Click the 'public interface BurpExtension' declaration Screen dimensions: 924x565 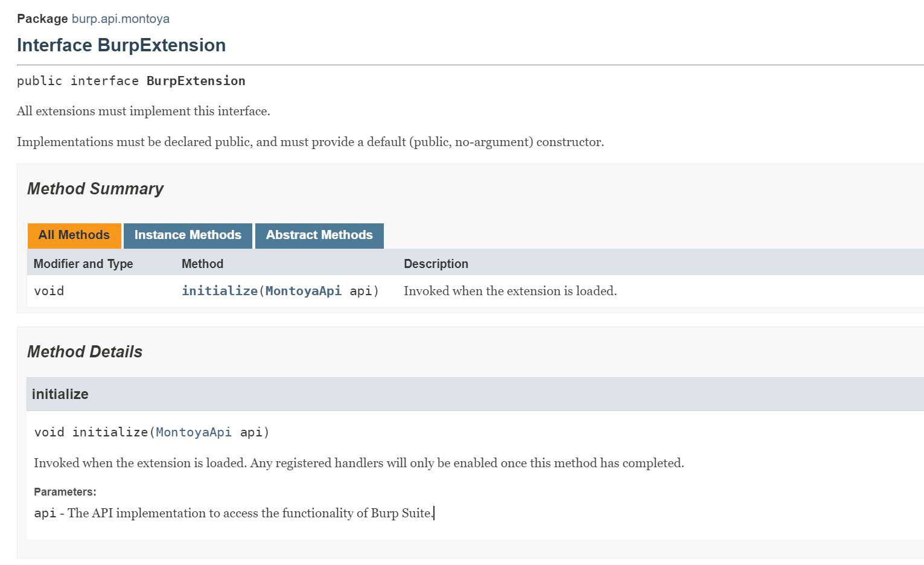pos(131,81)
